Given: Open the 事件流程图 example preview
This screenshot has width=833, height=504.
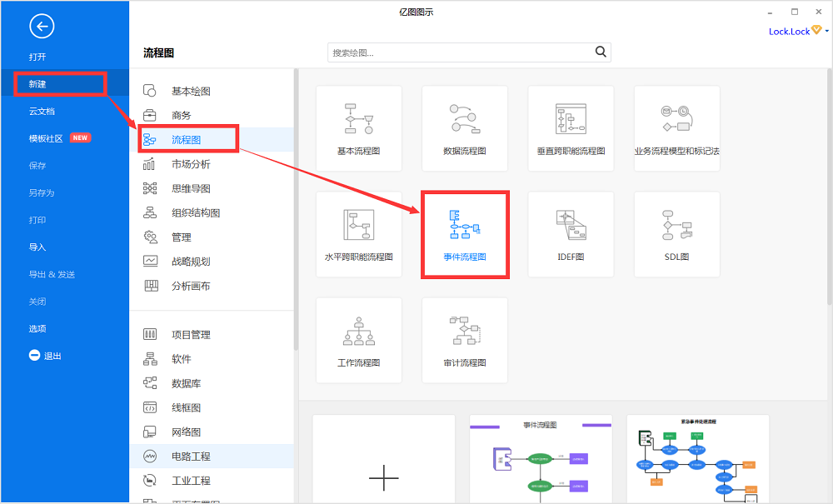Looking at the screenshot, I should tap(541, 459).
